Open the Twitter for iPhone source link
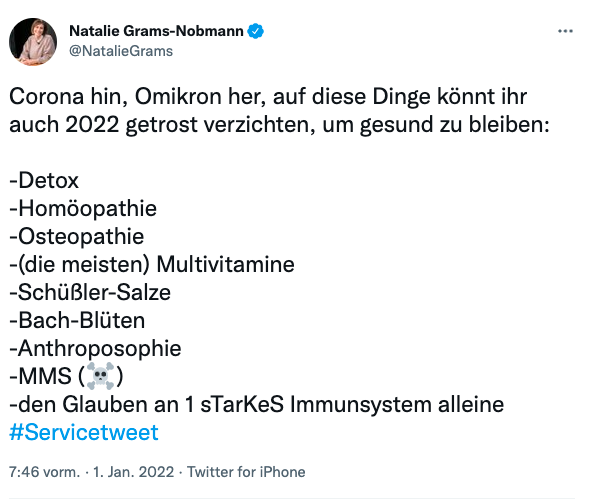The image size is (591, 501). (246, 472)
